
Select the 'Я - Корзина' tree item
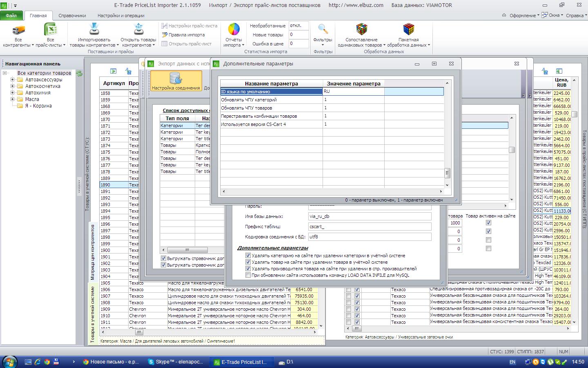[x=38, y=106]
